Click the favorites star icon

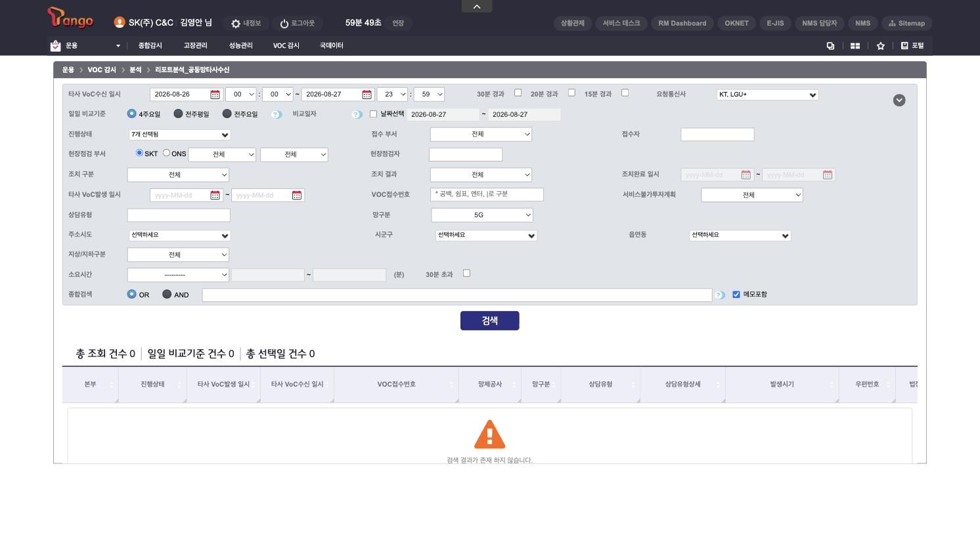[x=881, y=46]
